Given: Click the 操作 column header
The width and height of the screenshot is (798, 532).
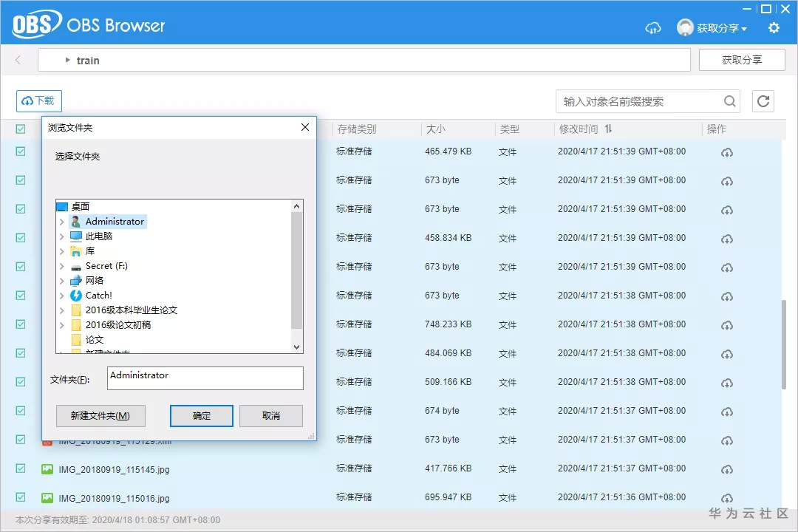Looking at the screenshot, I should [x=717, y=129].
